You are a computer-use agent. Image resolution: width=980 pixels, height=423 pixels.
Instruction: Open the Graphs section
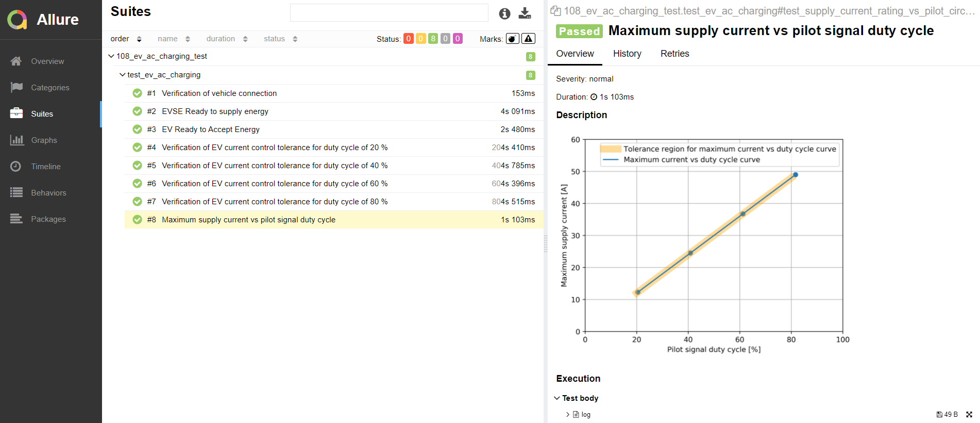[44, 140]
